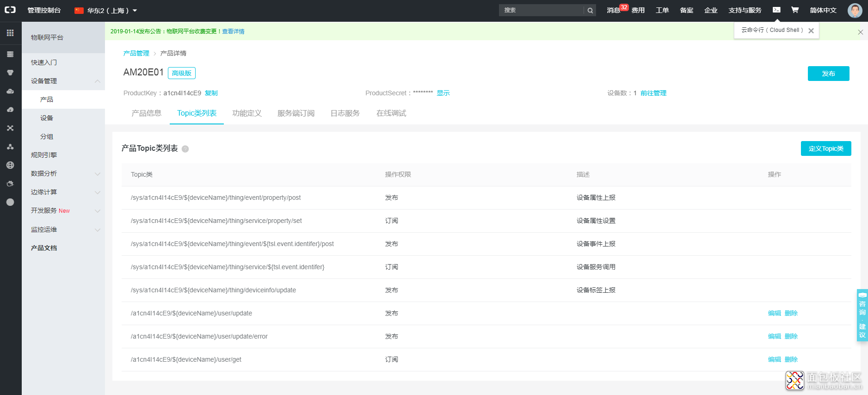Expand the 监控运维 menu section
The width and height of the screenshot is (868, 395).
(98, 229)
